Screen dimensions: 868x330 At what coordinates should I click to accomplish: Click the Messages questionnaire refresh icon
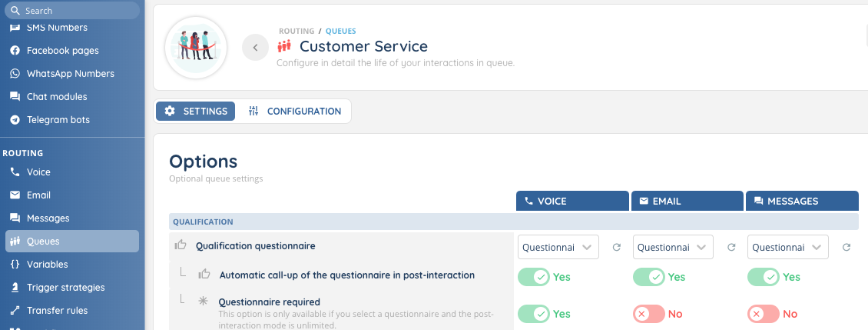click(846, 248)
